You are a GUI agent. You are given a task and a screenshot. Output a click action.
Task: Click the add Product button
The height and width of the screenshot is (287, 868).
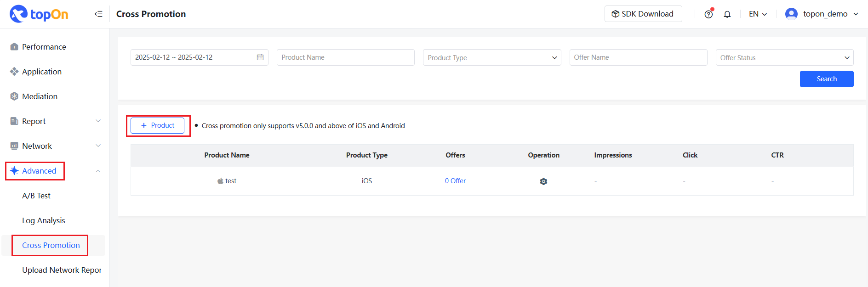point(157,125)
